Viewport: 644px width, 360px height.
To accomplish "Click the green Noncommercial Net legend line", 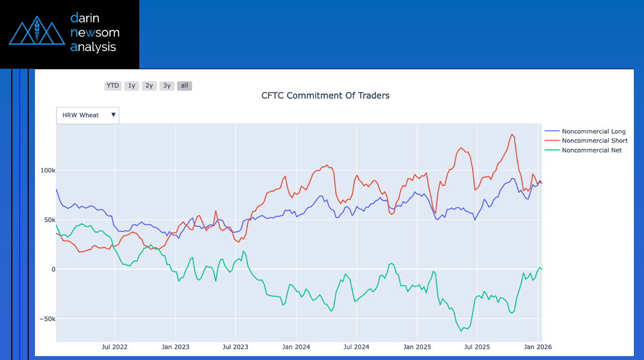I will [x=552, y=150].
